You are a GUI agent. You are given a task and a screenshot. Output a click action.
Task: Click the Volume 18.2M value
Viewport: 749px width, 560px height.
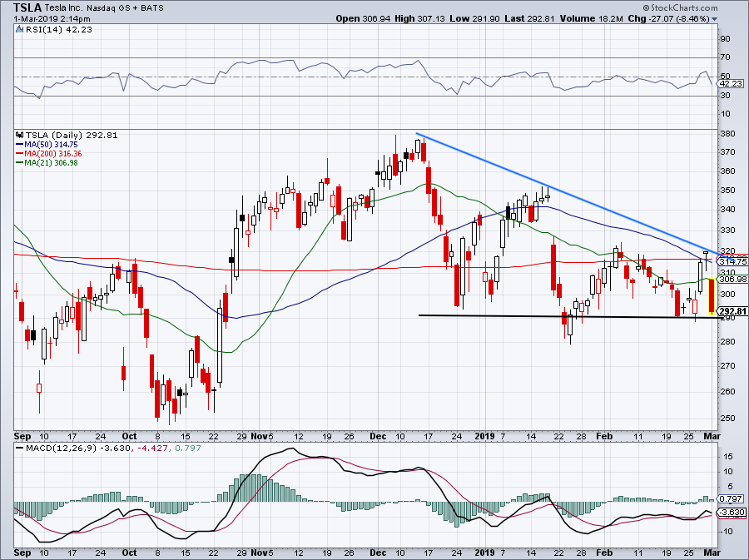592,18
